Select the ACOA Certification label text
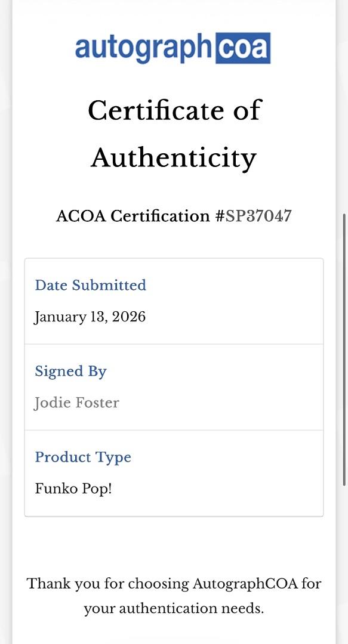Image resolution: width=348 pixels, height=644 pixels. (x=133, y=216)
